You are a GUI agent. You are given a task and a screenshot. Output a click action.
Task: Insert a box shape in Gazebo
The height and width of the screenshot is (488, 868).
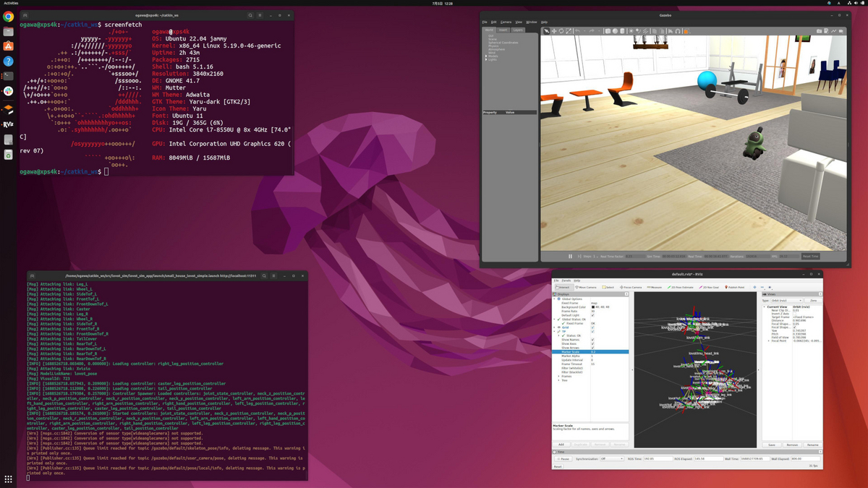tap(608, 31)
